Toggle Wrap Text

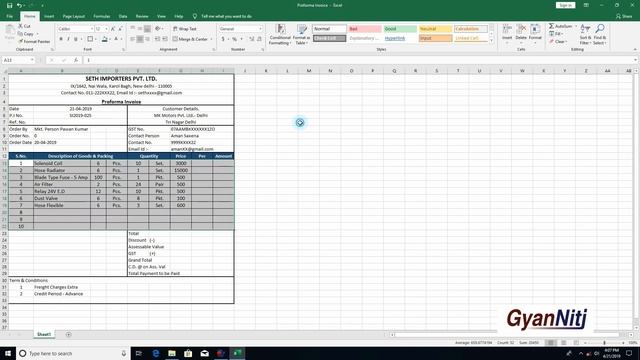pyautogui.click(x=184, y=29)
